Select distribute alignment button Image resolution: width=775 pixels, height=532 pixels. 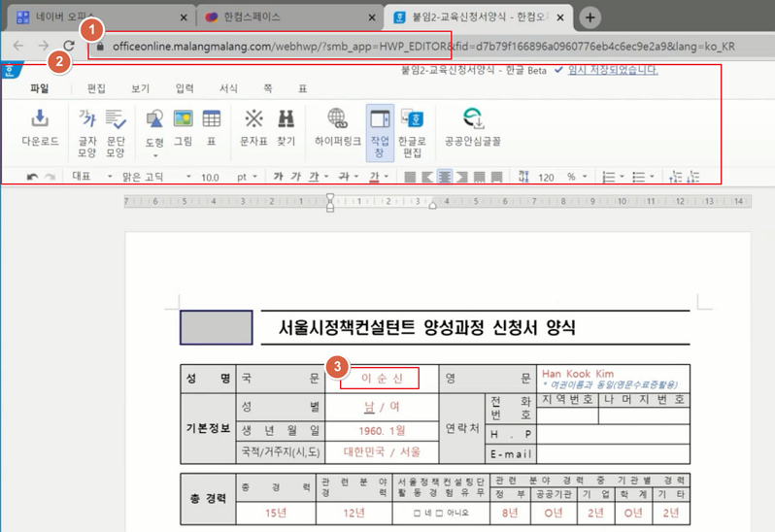click(479, 177)
